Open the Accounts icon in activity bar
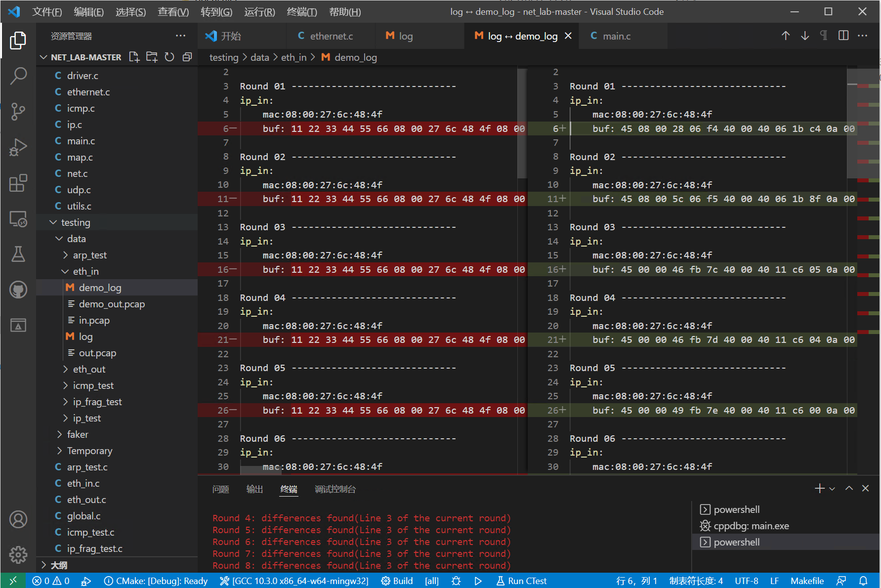Viewport: 881px width, 588px height. (18, 519)
